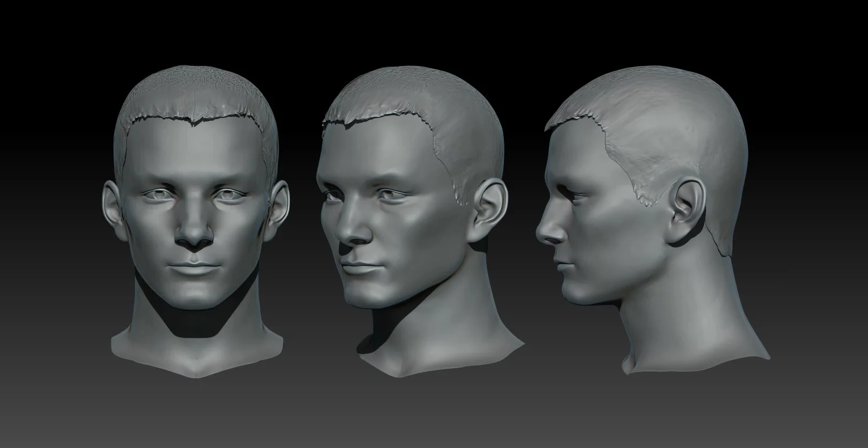Screen dimensions: 868x448
Task: Select the front-facing head sculpt
Action: [196, 222]
